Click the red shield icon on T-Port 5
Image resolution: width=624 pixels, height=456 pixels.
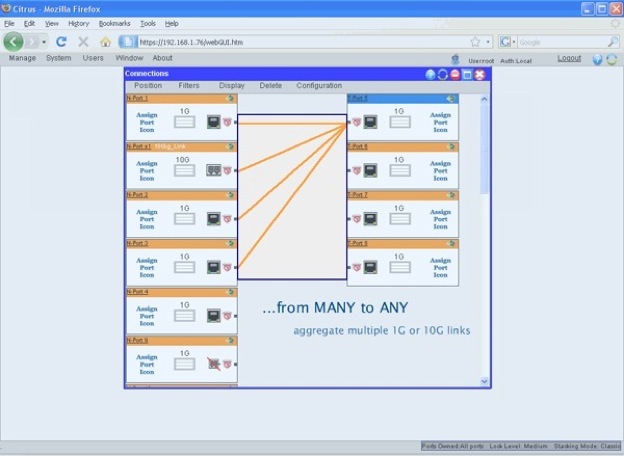(x=357, y=122)
